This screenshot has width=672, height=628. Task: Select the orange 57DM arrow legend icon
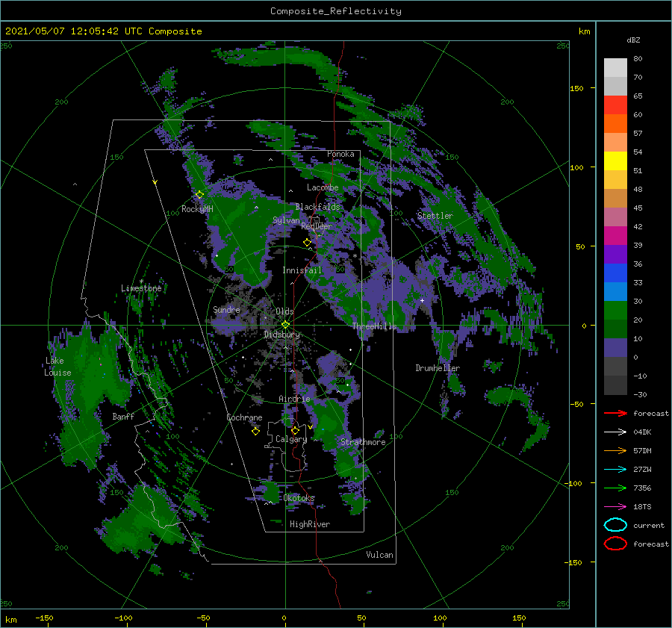click(615, 450)
